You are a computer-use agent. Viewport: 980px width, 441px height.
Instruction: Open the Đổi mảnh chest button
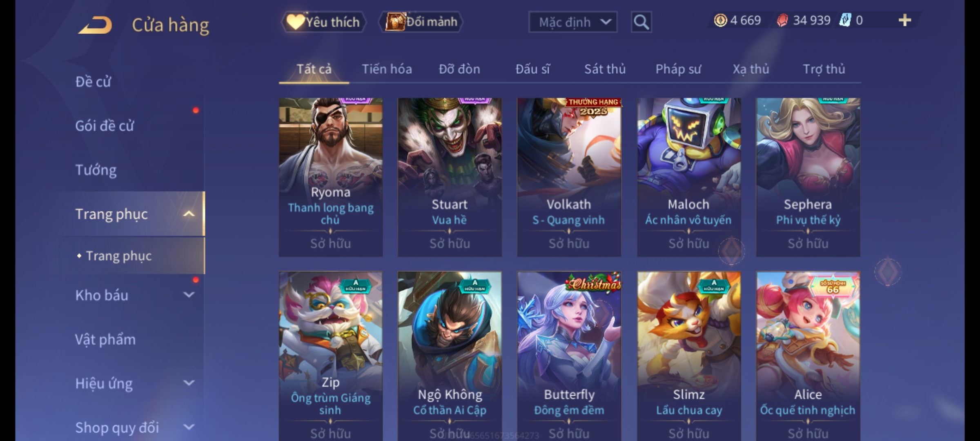click(421, 22)
